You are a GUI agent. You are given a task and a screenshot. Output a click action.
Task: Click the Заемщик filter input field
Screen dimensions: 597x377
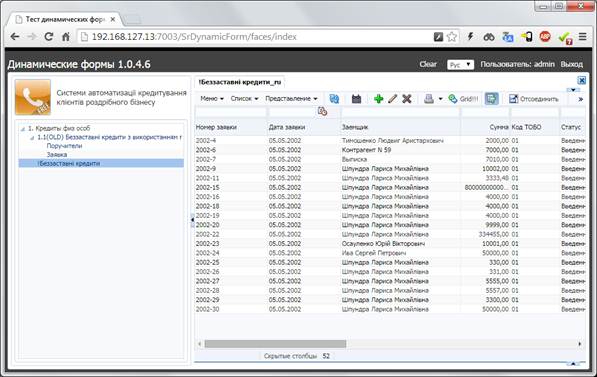pos(401,112)
